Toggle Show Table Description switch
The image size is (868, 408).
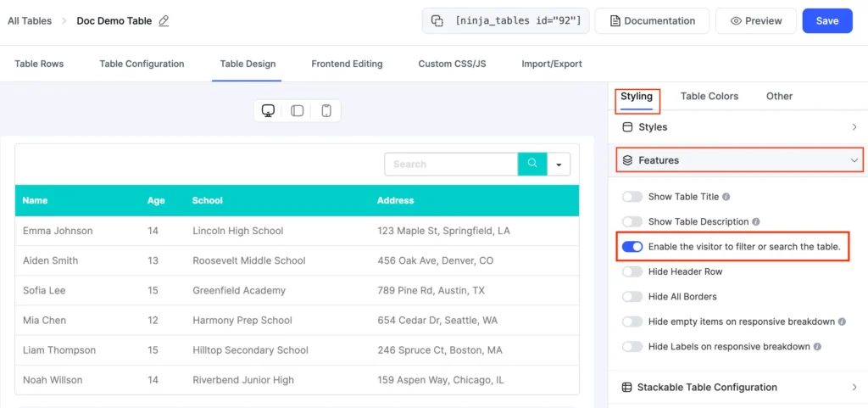pos(632,221)
